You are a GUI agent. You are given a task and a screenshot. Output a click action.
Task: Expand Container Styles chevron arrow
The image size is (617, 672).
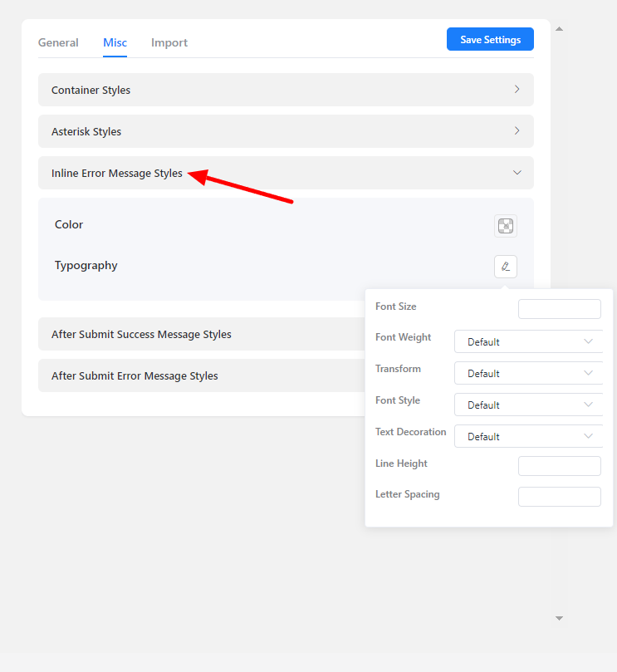tap(517, 90)
